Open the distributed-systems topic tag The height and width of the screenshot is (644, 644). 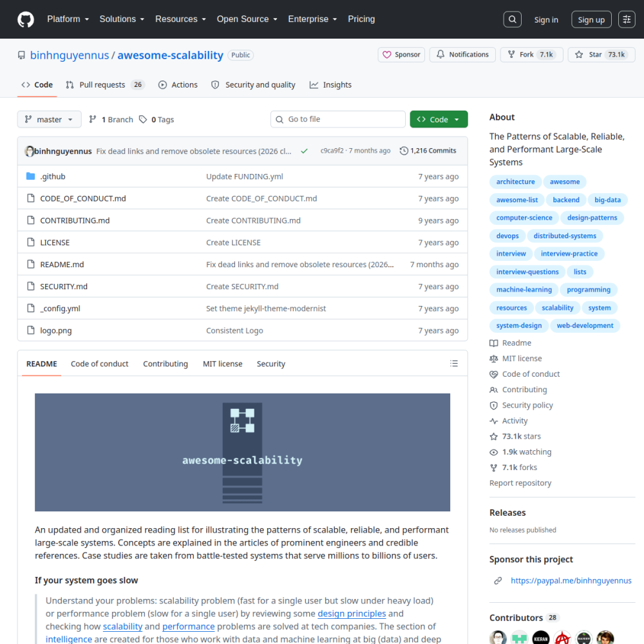pyautogui.click(x=565, y=236)
